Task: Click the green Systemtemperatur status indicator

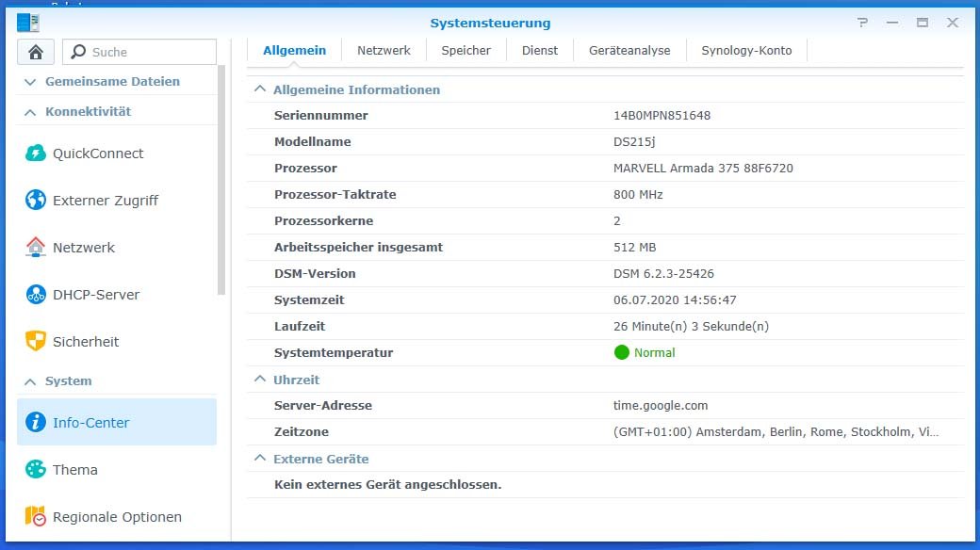Action: [x=621, y=352]
